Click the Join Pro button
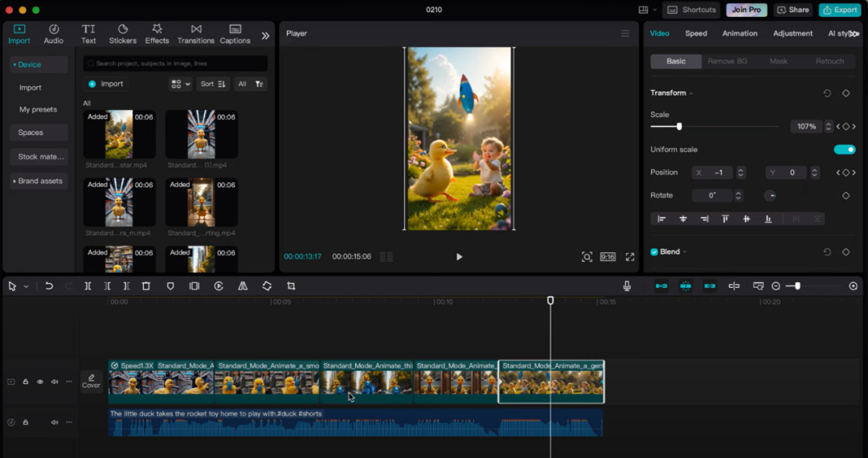The height and width of the screenshot is (458, 868). [x=747, y=10]
